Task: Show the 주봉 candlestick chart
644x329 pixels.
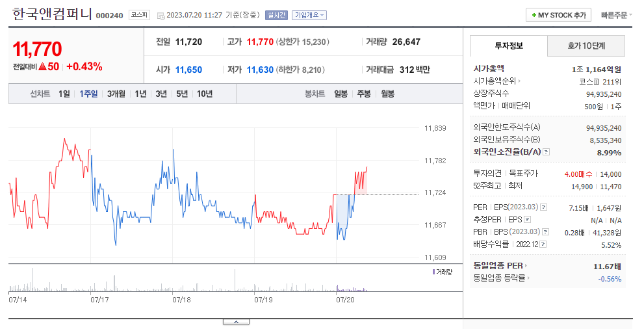Action: [364, 94]
